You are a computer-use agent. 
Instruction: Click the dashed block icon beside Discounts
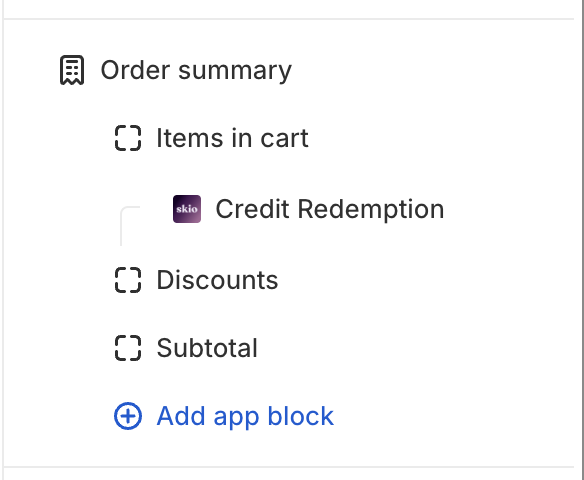click(128, 280)
